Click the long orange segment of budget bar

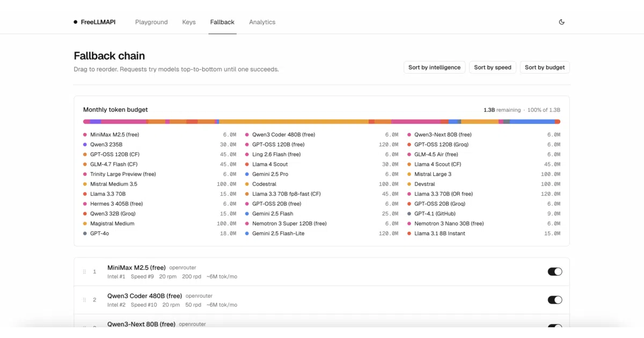tap(294, 122)
